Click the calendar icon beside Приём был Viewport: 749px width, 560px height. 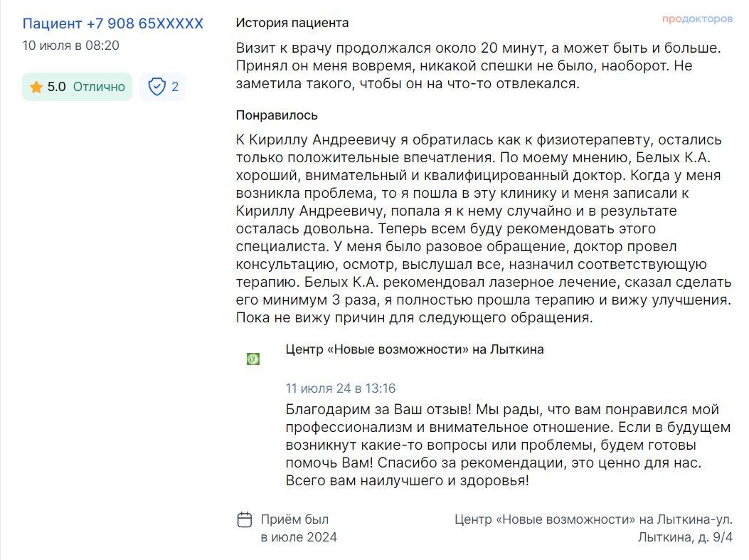[x=245, y=519]
